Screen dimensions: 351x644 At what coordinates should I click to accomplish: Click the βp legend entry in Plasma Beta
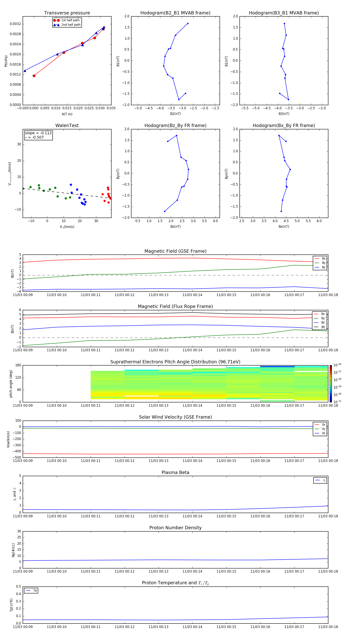click(x=320, y=480)
